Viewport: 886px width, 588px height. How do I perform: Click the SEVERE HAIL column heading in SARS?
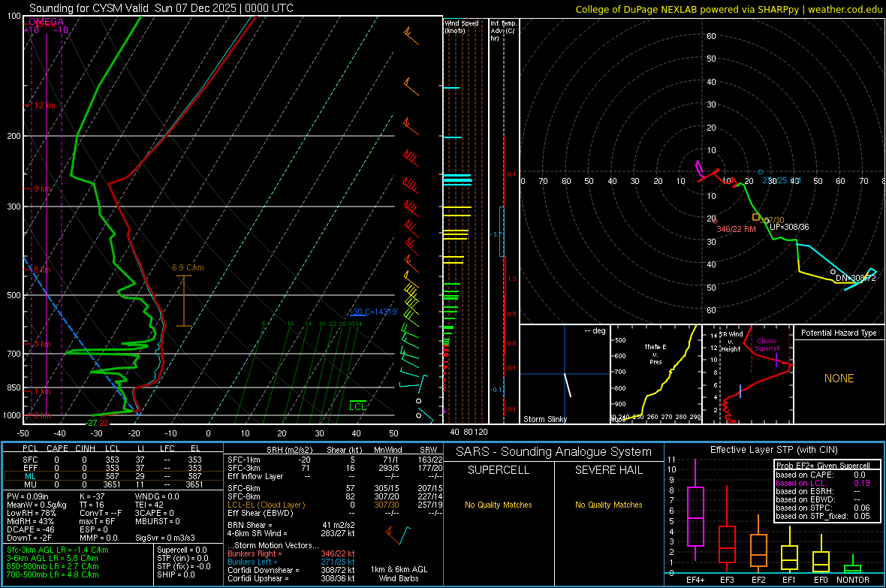point(608,470)
